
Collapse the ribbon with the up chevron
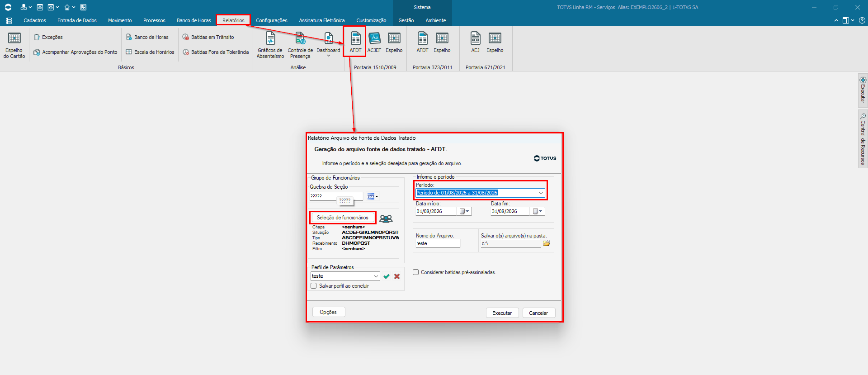tap(836, 20)
